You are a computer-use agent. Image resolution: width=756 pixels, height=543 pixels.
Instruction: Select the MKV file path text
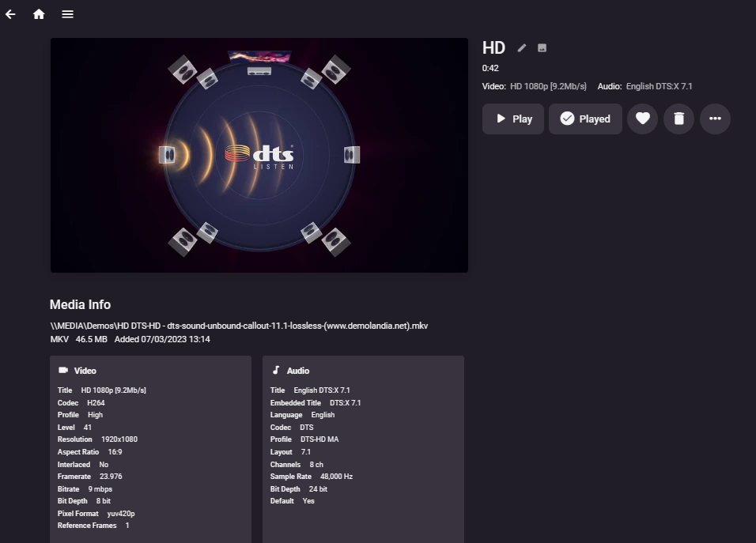pos(239,326)
